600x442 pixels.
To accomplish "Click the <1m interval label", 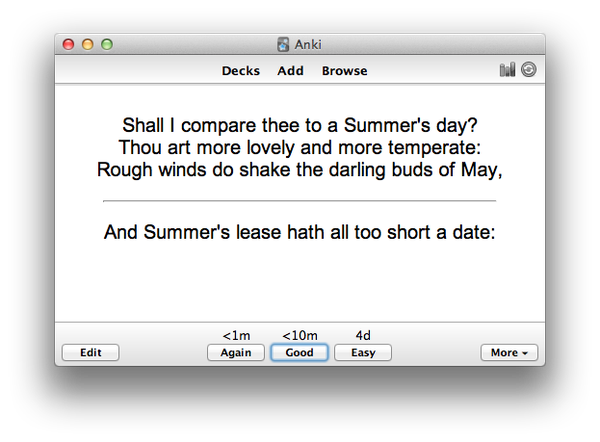I will point(236,336).
